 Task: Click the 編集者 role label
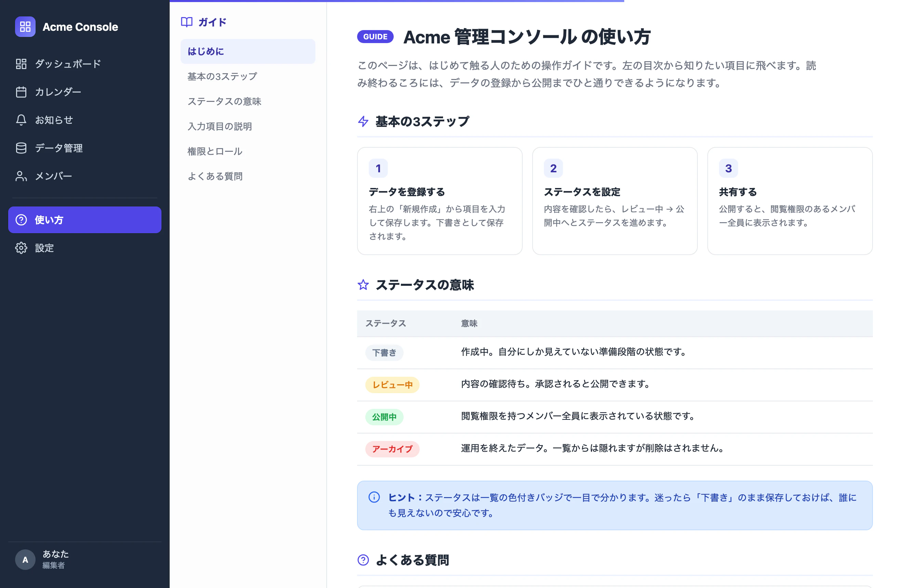(x=53, y=565)
